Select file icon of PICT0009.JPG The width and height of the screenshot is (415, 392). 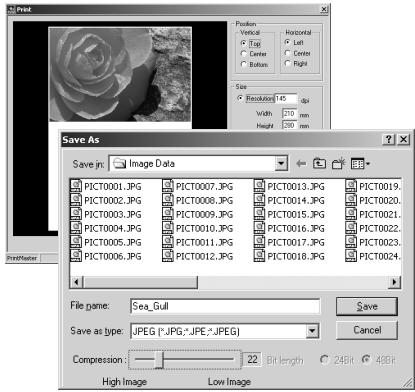coord(168,214)
